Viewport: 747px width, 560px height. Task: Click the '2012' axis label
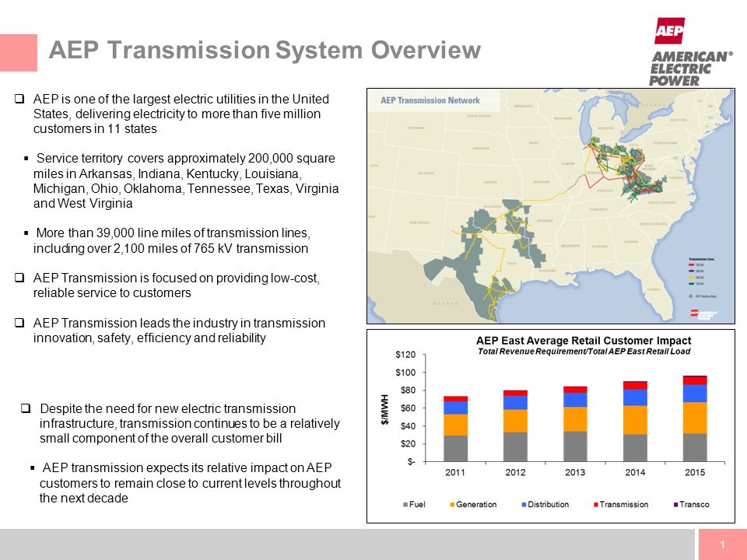[x=515, y=472]
